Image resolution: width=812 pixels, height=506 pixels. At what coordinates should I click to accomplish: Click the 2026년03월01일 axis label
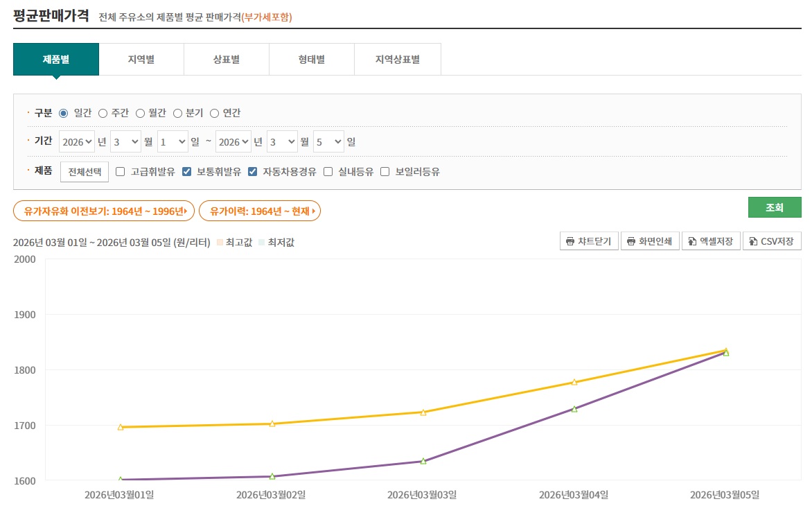(x=119, y=495)
